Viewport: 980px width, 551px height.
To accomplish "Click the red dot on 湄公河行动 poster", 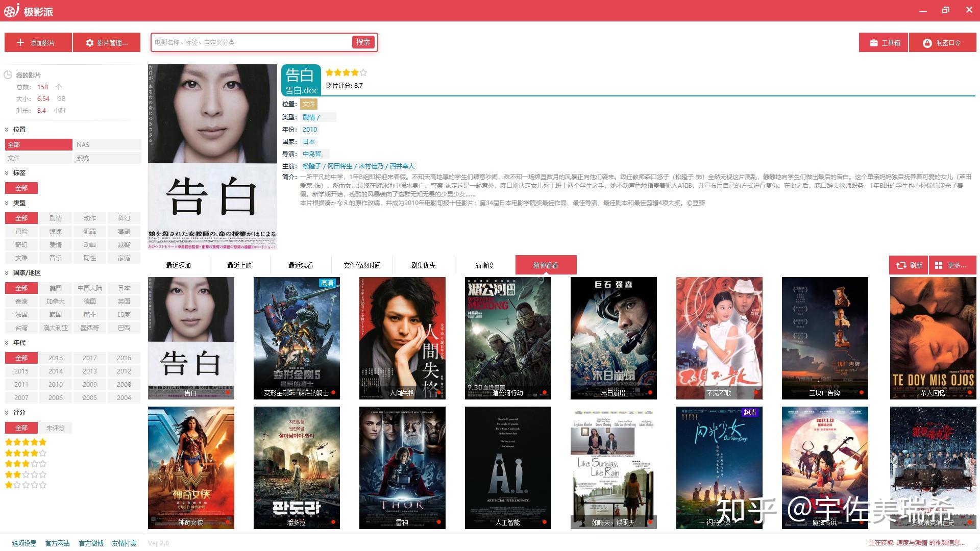I will coord(545,392).
